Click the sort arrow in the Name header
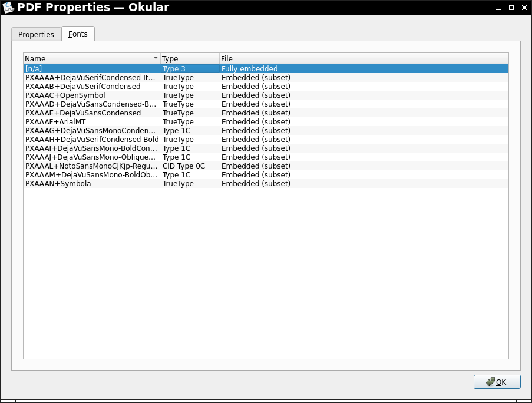 click(x=156, y=58)
